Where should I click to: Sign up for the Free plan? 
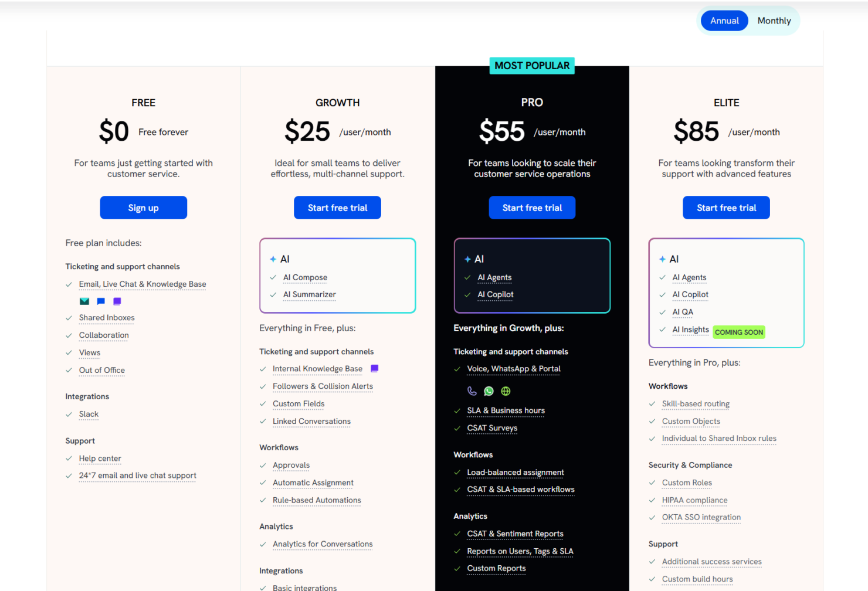pos(143,208)
